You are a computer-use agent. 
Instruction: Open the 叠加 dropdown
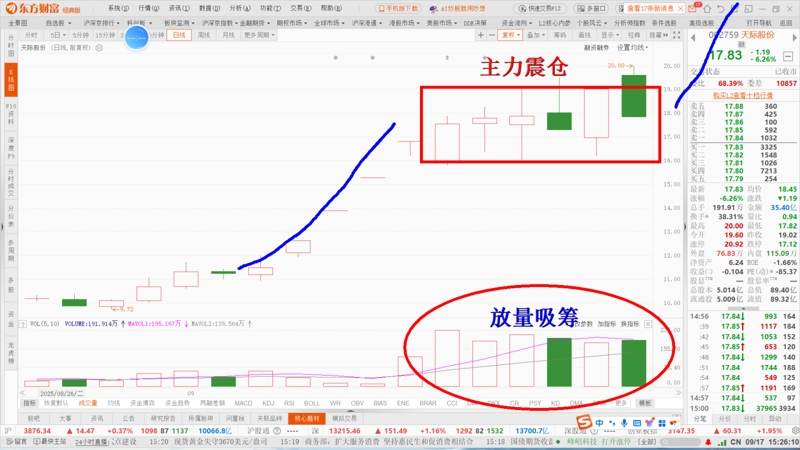pyautogui.click(x=536, y=35)
